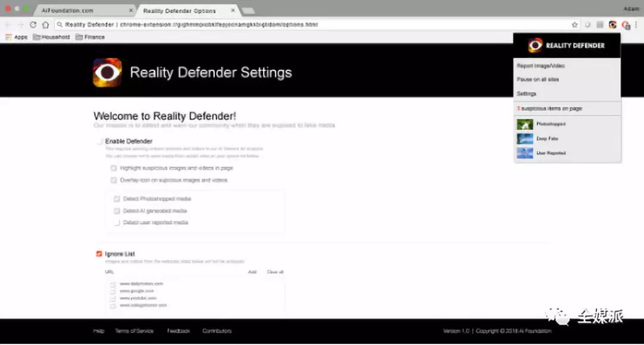
Task: Open the Deep Fake item thumbnail
Action: (525, 139)
